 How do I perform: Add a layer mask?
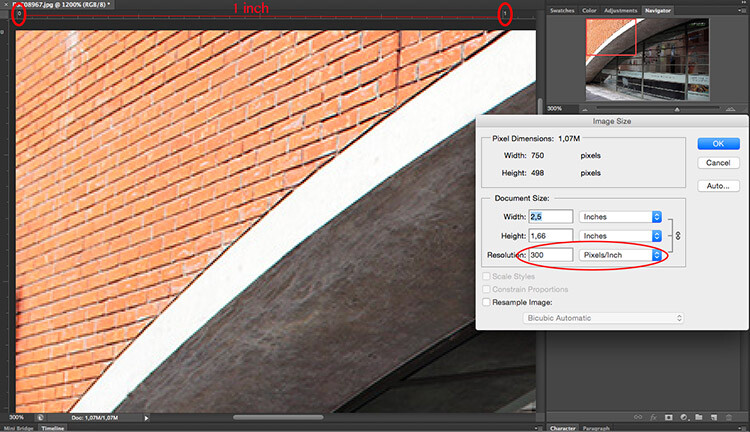[669, 416]
